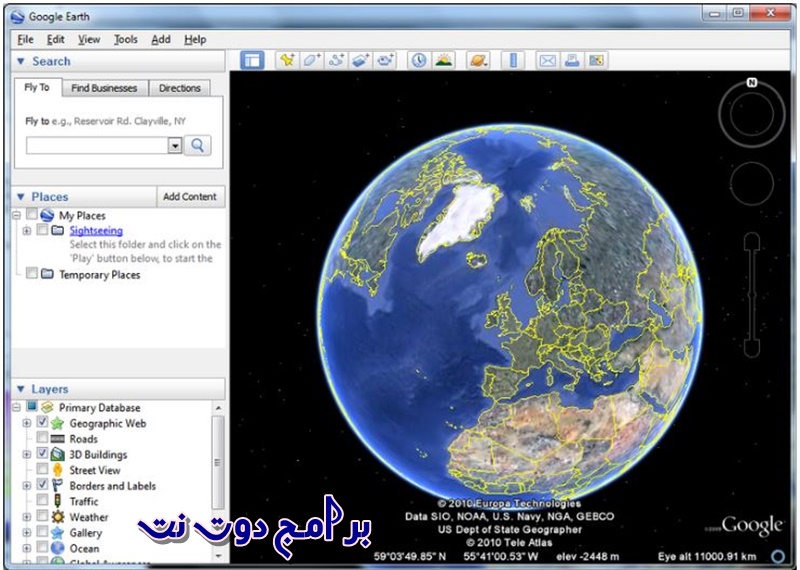Viewport: 800px width, 570px height.
Task: Switch to the Directions tab
Action: (x=180, y=88)
